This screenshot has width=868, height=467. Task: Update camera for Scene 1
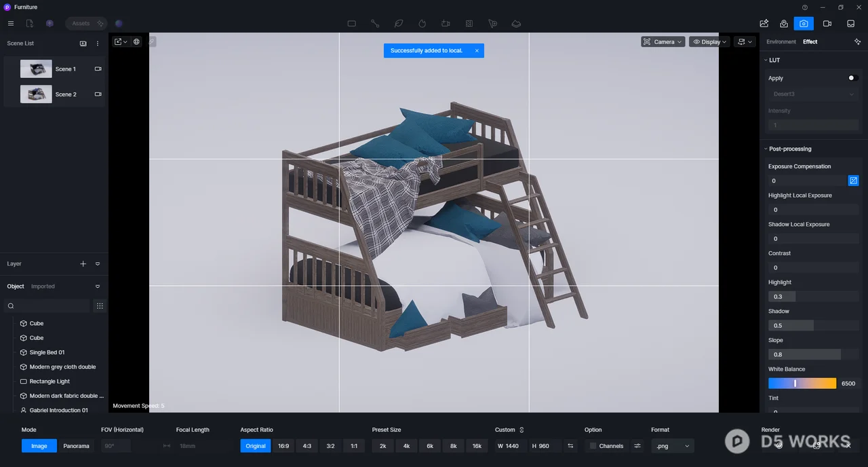tap(98, 69)
